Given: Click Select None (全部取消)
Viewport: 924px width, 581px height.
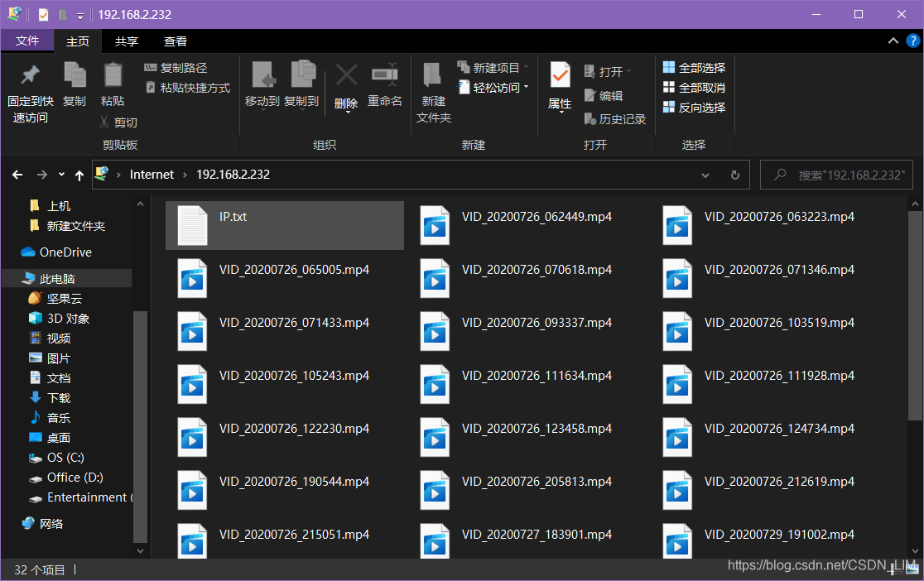Looking at the screenshot, I should click(x=694, y=88).
